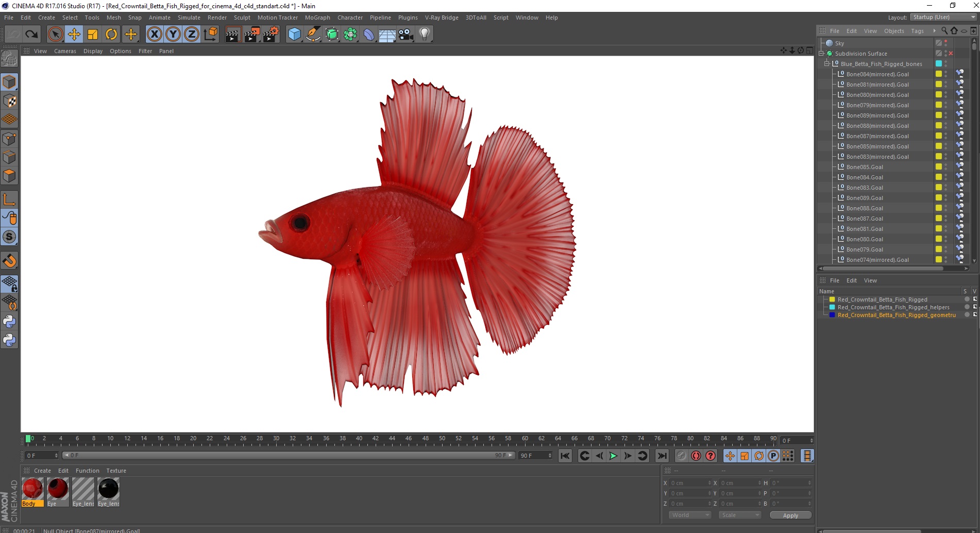Click the object manager search icon
Image resolution: width=980 pixels, height=533 pixels.
(944, 31)
